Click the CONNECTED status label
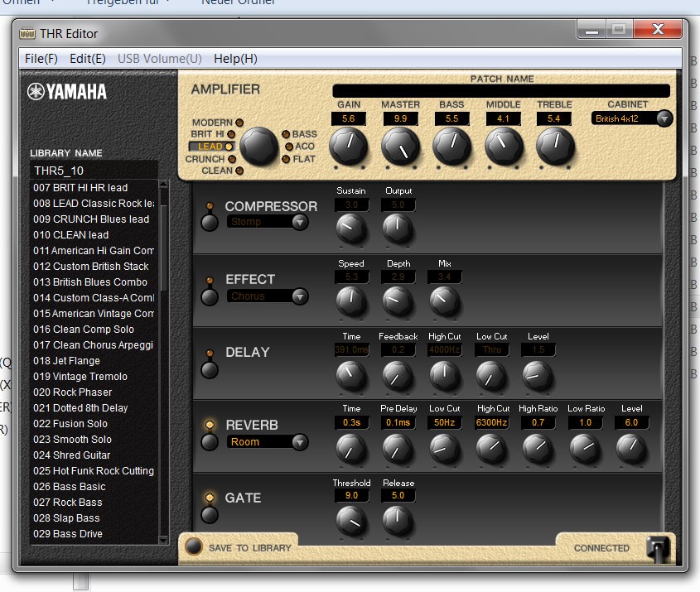700x592 pixels. click(601, 548)
